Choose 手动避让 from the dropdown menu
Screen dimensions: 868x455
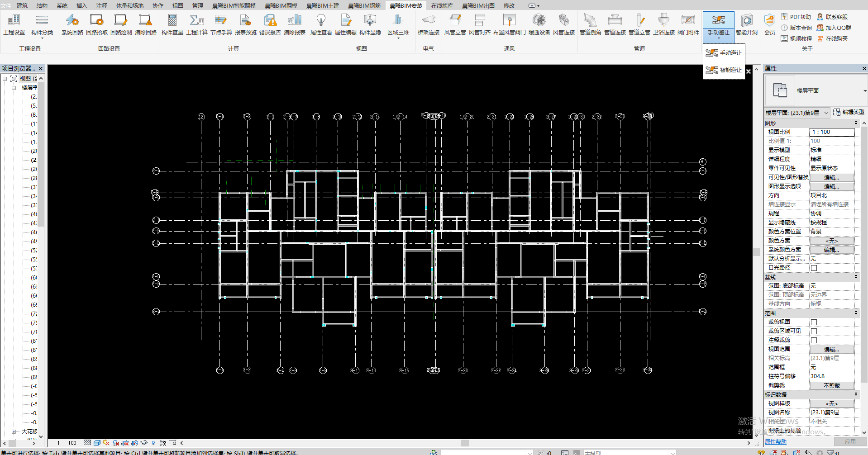[x=724, y=53]
